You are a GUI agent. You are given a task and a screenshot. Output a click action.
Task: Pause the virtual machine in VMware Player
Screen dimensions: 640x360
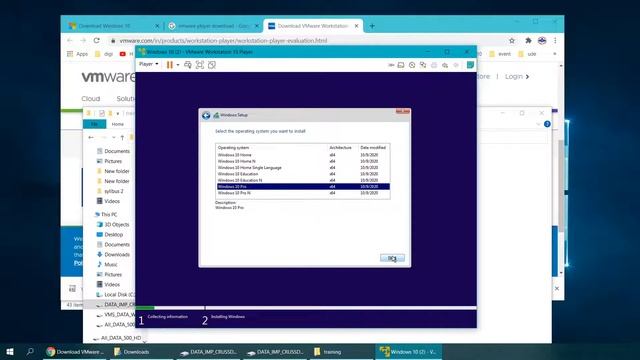170,65
